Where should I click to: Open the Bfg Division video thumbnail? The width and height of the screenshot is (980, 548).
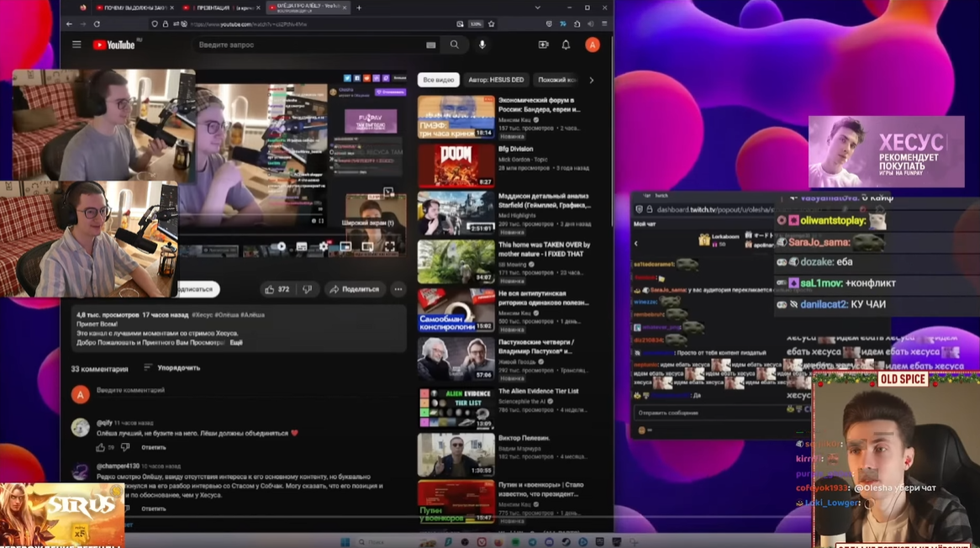tap(456, 166)
